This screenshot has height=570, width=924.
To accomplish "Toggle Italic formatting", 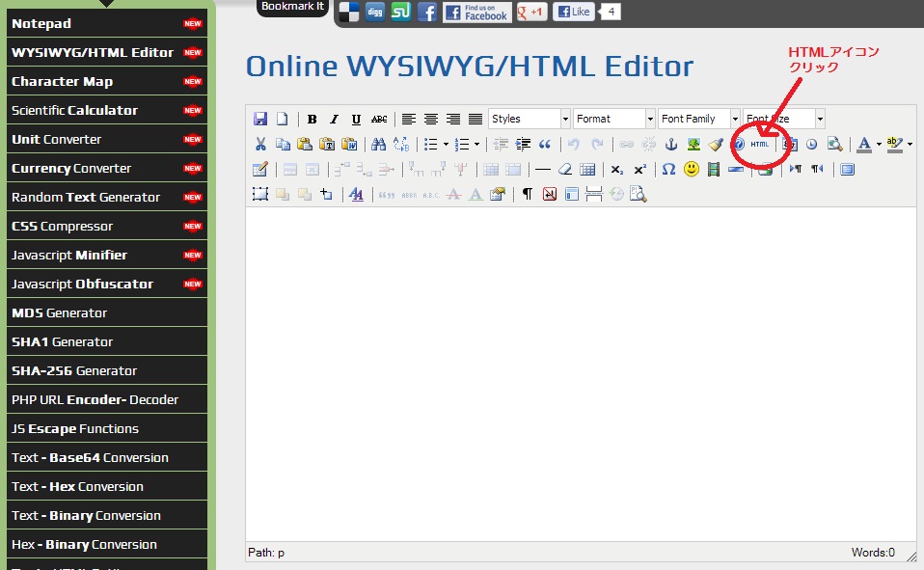I will pos(335,120).
